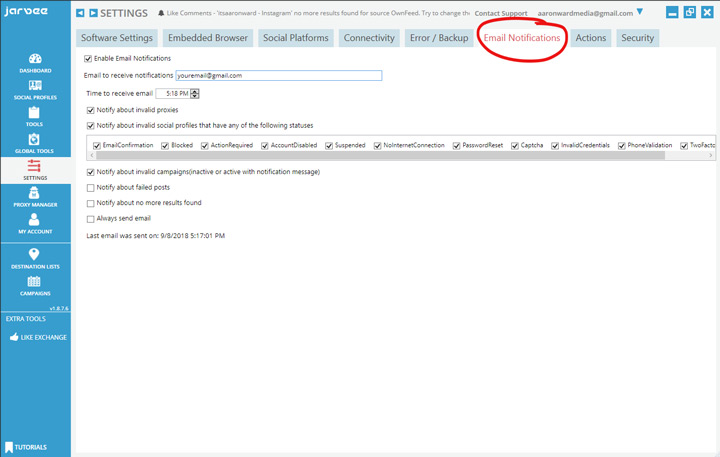The width and height of the screenshot is (720, 457).
Task: Click Contact Support link
Action: (x=501, y=13)
